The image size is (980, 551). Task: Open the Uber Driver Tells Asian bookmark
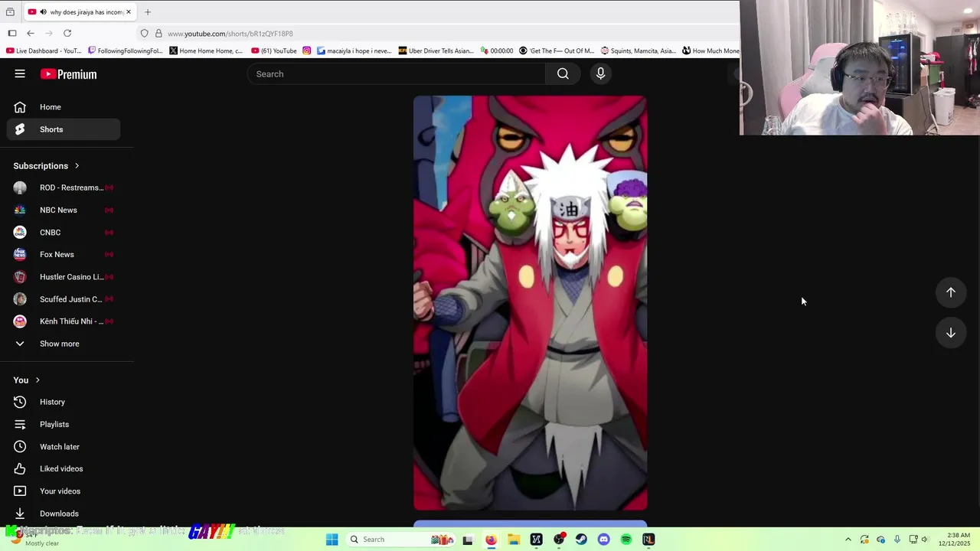[x=436, y=51]
